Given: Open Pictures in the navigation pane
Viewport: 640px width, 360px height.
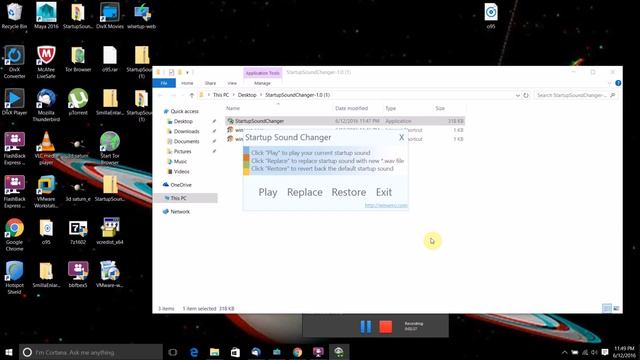Looking at the screenshot, I should (x=182, y=151).
